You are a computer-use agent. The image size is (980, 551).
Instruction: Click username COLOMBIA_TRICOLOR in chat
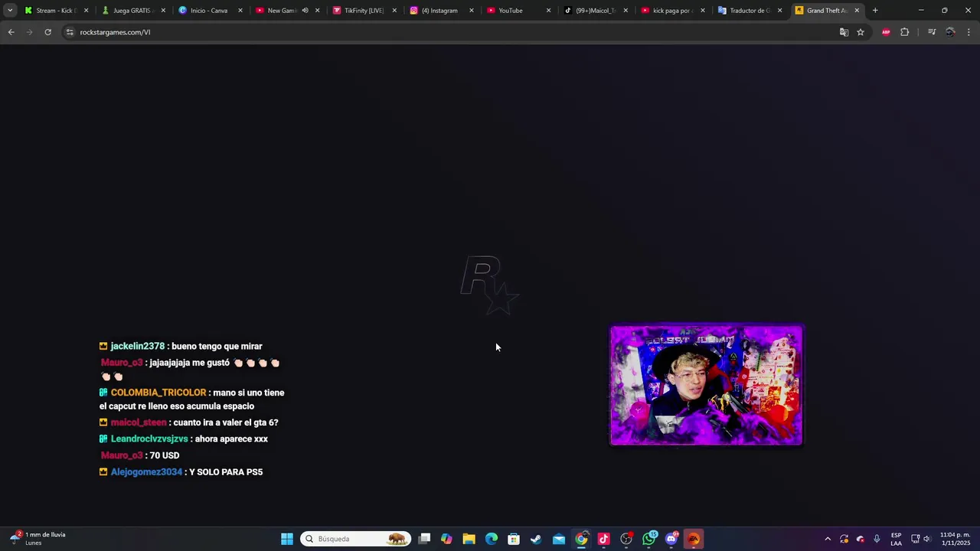[x=158, y=393]
